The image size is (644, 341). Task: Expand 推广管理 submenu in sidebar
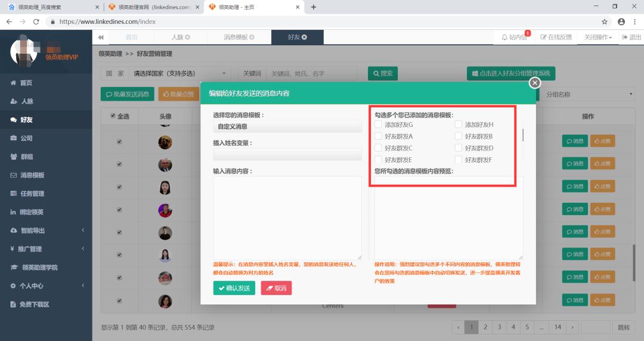click(x=46, y=249)
